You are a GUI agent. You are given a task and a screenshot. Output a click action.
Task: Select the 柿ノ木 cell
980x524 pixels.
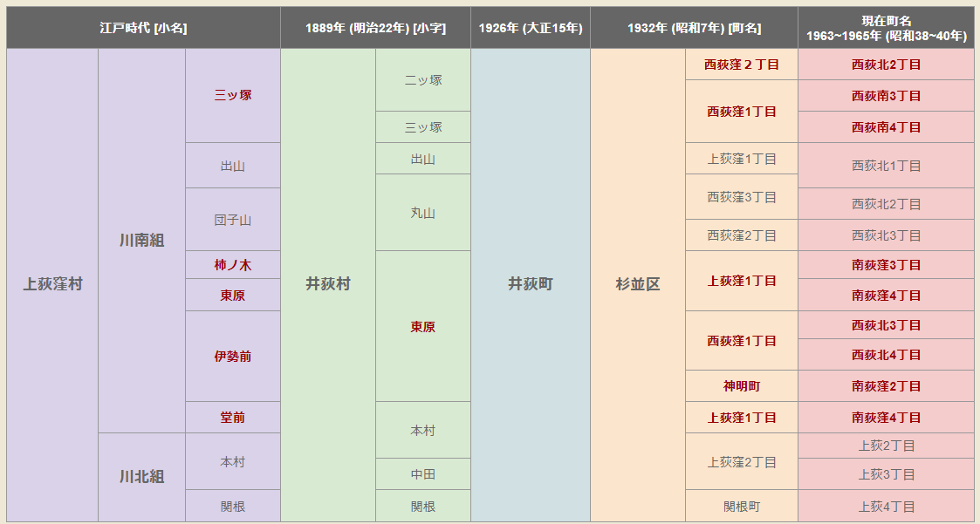pos(233,265)
